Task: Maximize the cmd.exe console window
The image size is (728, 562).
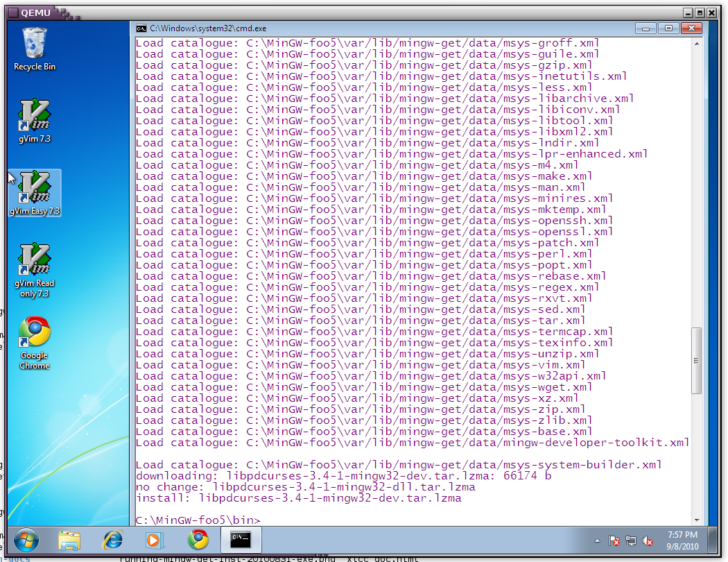Action: tap(668, 28)
